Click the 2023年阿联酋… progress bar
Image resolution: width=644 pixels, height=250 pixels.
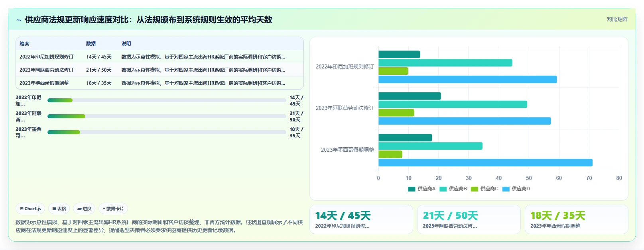click(167, 116)
